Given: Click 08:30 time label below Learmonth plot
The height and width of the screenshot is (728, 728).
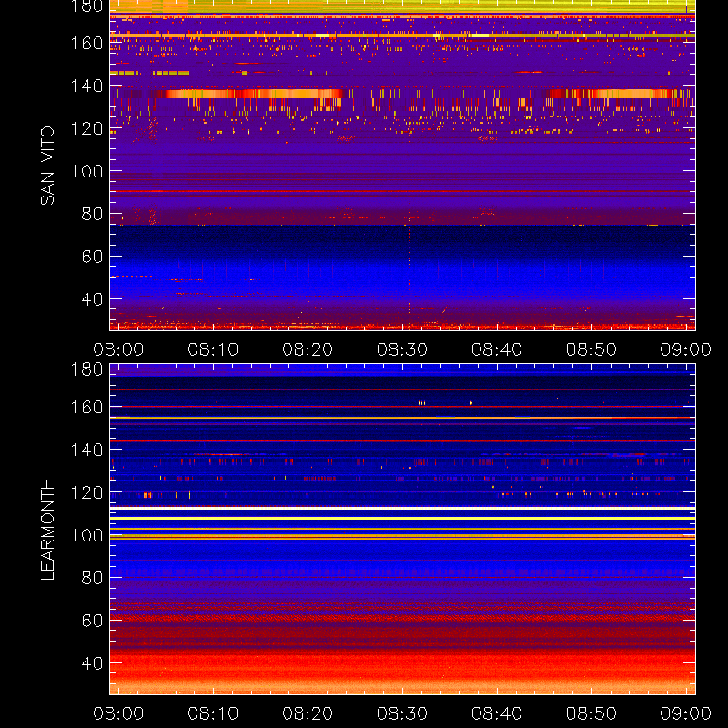Looking at the screenshot, I should 402,713.
